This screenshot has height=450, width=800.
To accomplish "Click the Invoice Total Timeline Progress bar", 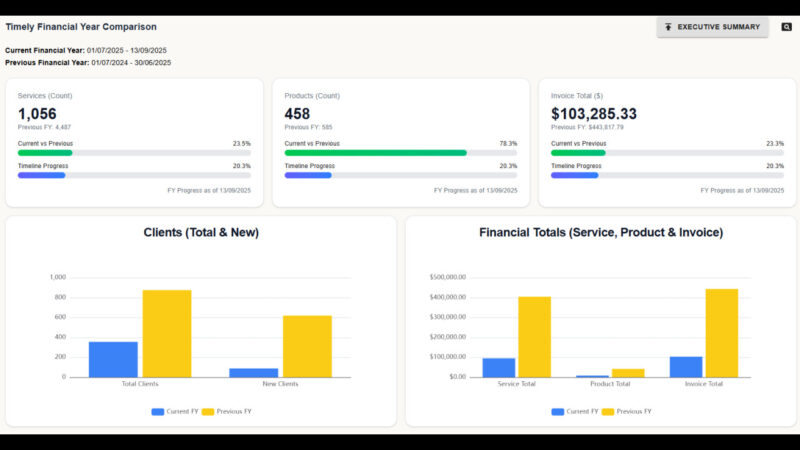I will tap(667, 175).
